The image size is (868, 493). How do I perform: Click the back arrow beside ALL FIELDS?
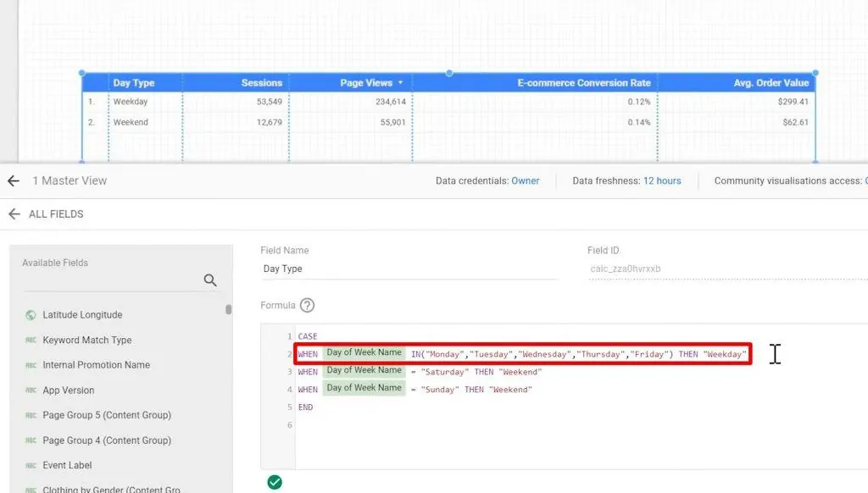coord(15,213)
